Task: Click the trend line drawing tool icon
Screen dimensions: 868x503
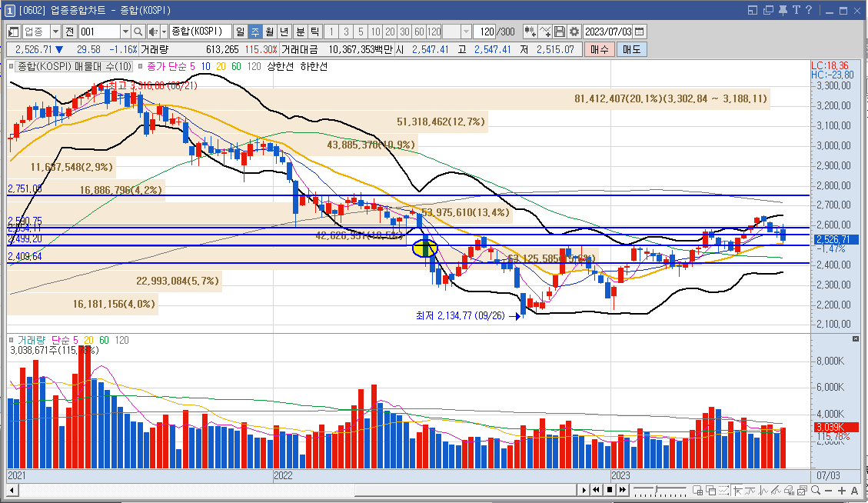Action: pyautogui.click(x=776, y=490)
